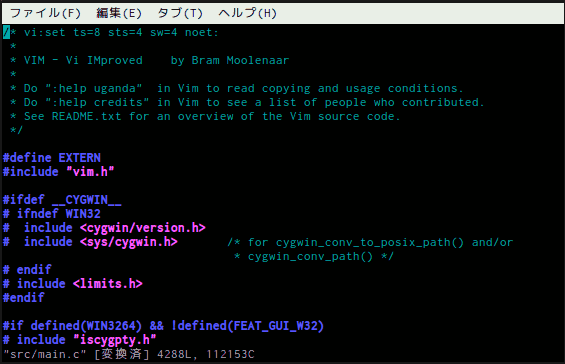Open the タブ(T) menu
The height and width of the screenshot is (364, 565).
180,13
